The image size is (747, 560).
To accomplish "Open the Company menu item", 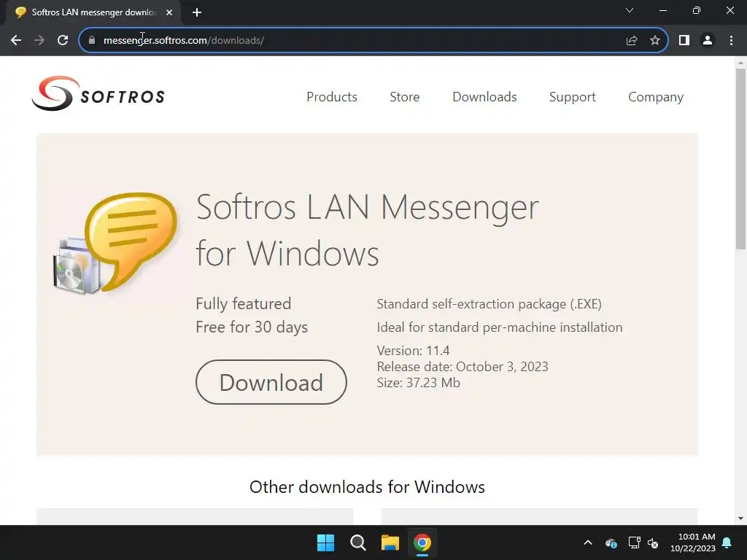I will pyautogui.click(x=656, y=97).
